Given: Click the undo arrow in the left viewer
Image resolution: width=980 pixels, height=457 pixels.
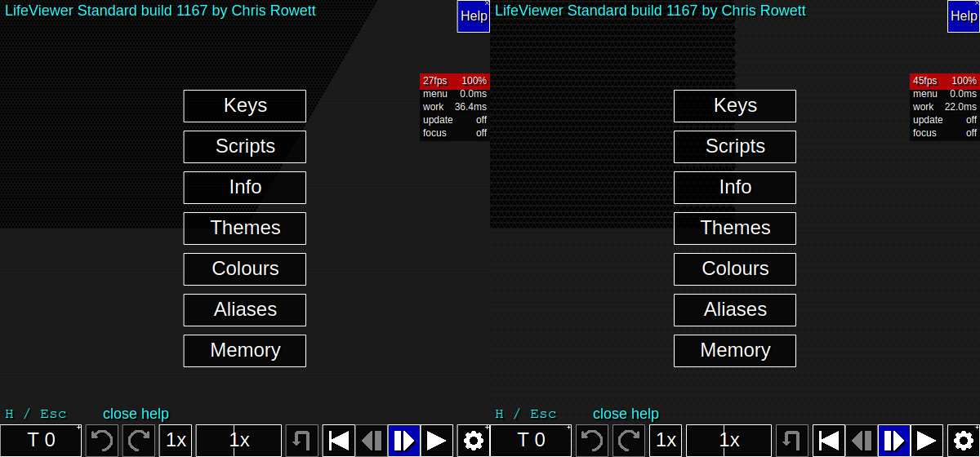Looking at the screenshot, I should tap(102, 441).
